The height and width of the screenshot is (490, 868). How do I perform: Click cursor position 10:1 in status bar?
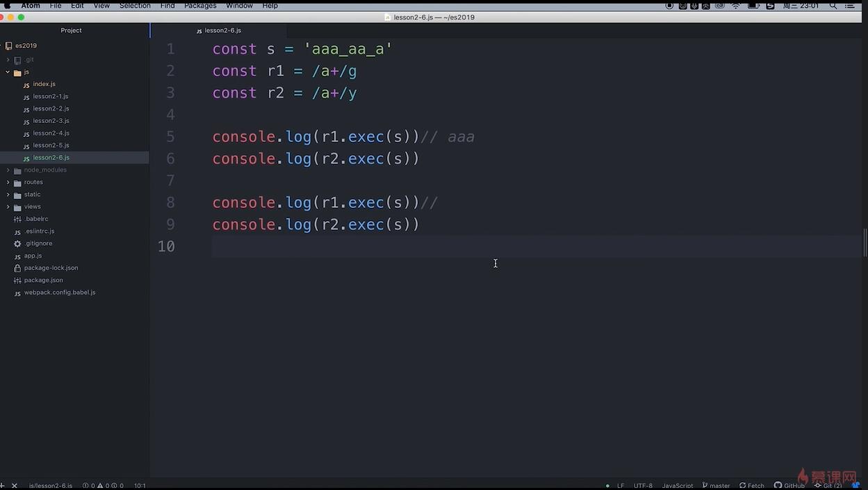[140, 486]
